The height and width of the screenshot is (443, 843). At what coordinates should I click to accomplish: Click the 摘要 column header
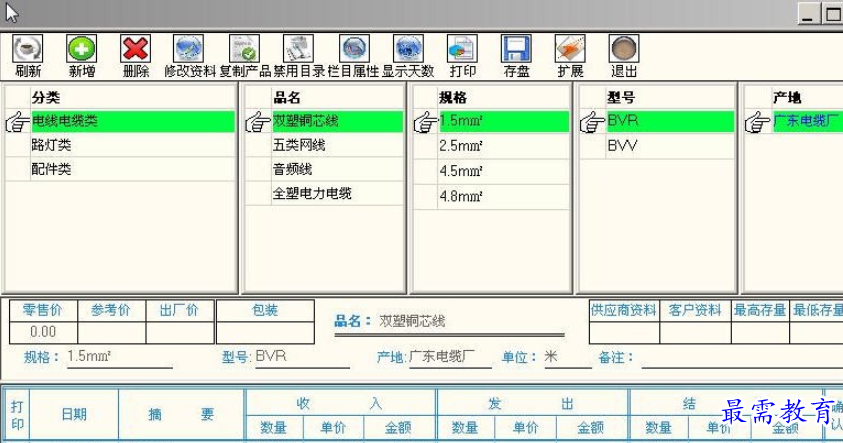pyautogui.click(x=181, y=414)
